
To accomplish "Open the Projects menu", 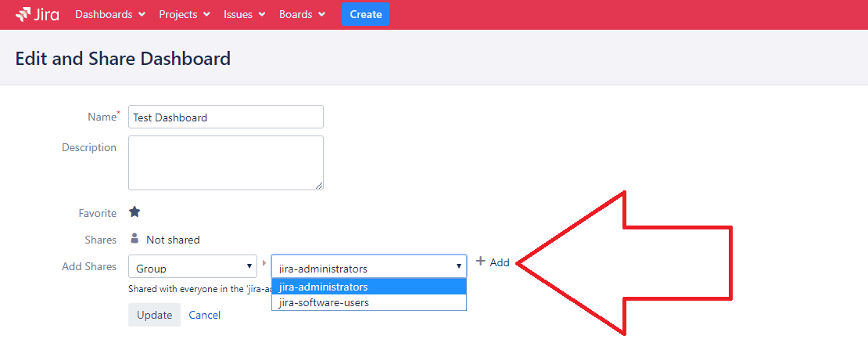I will pos(185,14).
